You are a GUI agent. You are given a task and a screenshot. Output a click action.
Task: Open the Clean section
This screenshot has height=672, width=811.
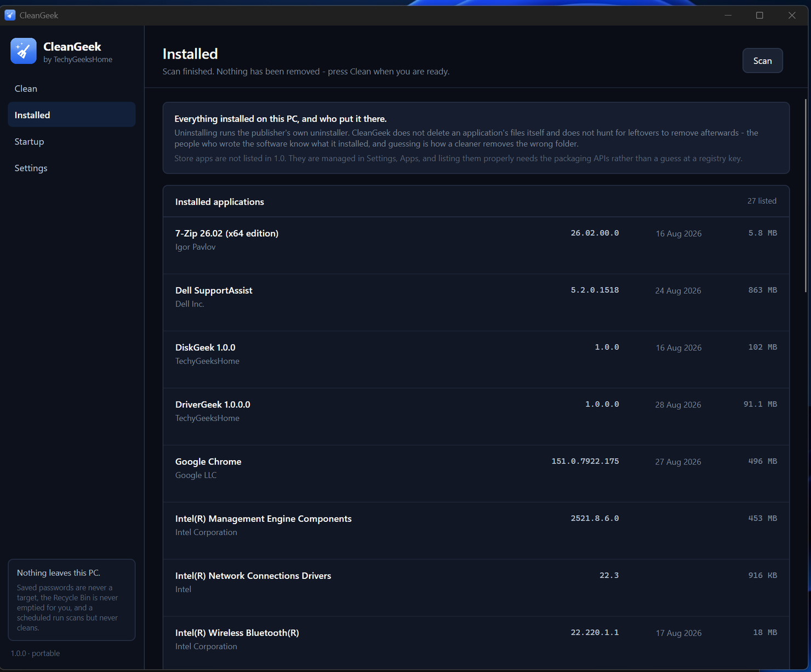pyautogui.click(x=71, y=88)
